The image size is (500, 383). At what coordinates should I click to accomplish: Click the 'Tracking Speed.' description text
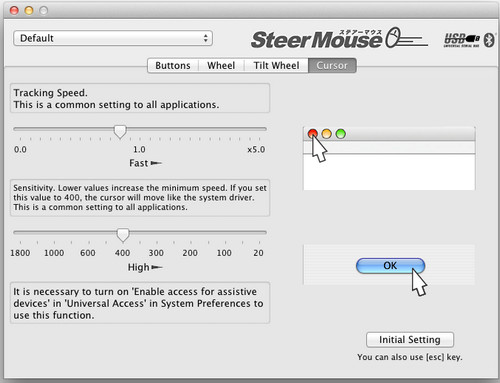point(50,93)
